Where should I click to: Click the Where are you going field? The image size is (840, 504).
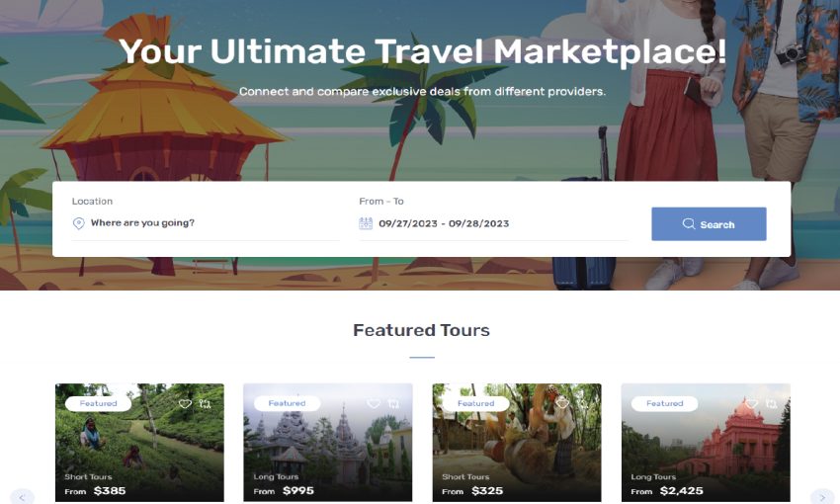click(x=206, y=223)
